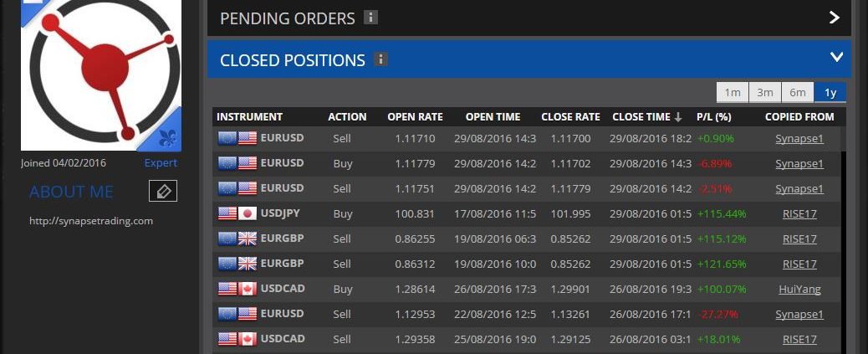Click the Closed Positions info icon
Viewport: 868px width, 354px height.
coord(381,59)
